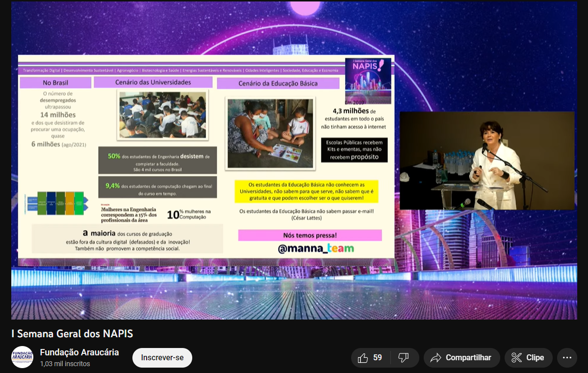Viewport: 588px width, 373px height.
Task: Click the NAPIS logo in the slide
Action: point(368,80)
